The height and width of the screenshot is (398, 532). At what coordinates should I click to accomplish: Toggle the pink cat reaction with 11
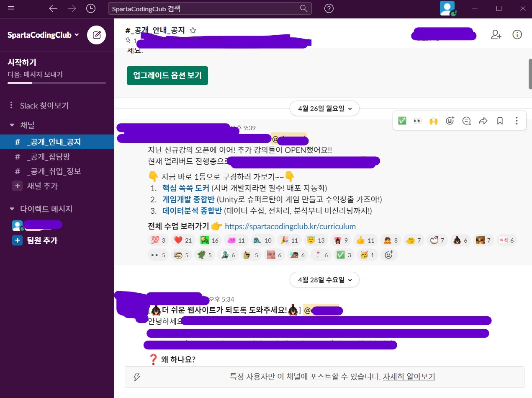tap(236, 240)
